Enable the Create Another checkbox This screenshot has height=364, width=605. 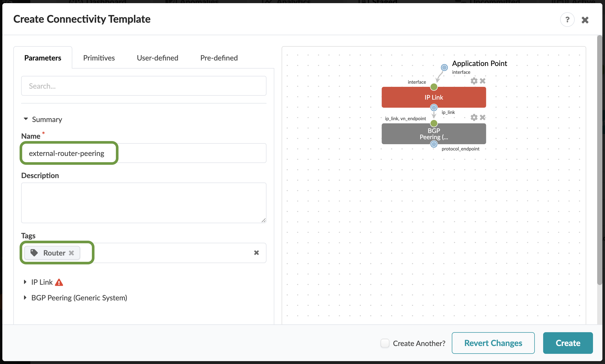coord(385,343)
